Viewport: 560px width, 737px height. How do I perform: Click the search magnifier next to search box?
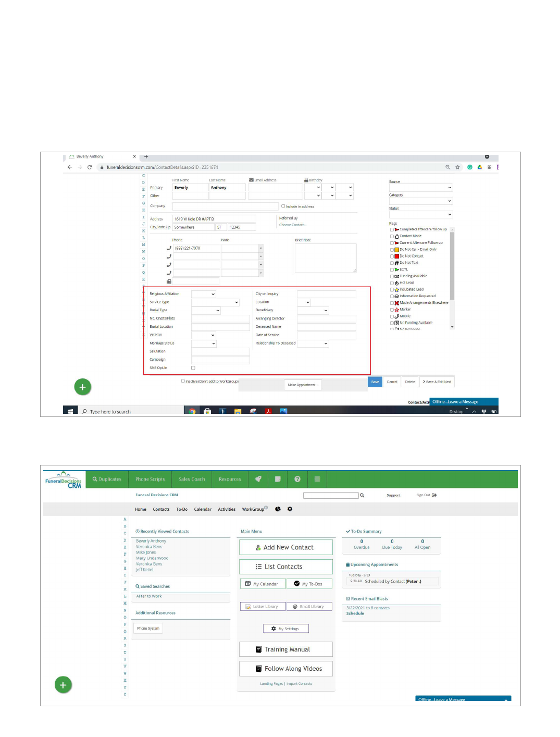(362, 496)
